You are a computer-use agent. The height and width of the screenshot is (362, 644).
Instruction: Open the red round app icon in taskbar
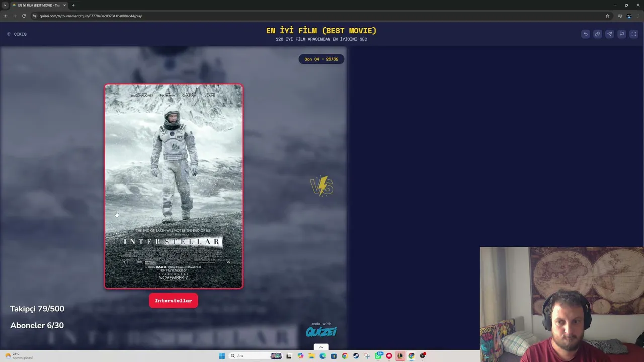389,356
